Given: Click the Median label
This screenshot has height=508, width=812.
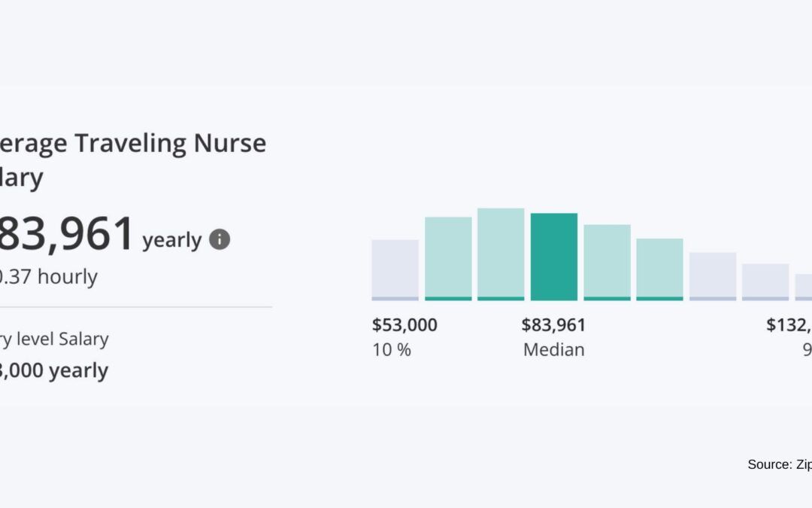Looking at the screenshot, I should click(553, 350).
